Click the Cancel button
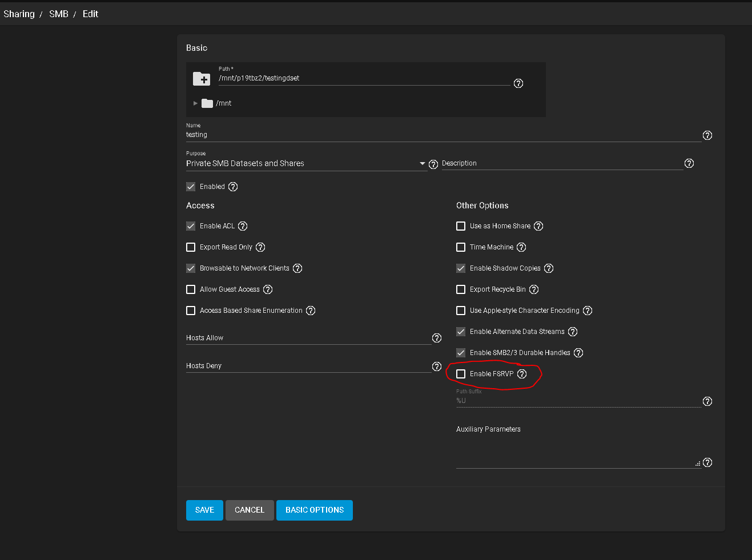Screen dimensions: 752x560 coord(250,510)
